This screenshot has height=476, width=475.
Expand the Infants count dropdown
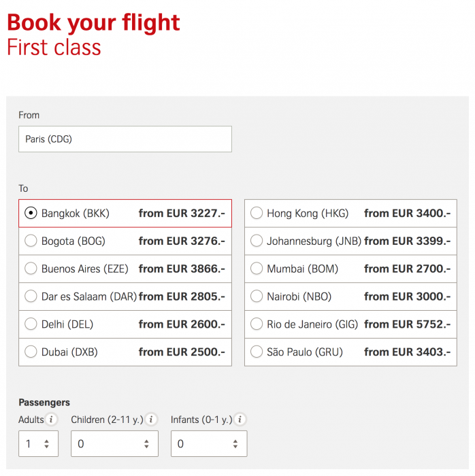[208, 444]
